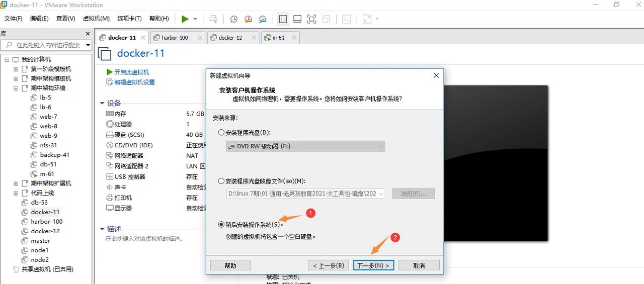Open the 帮助(H) menu
This screenshot has height=284, width=644.
159,19
